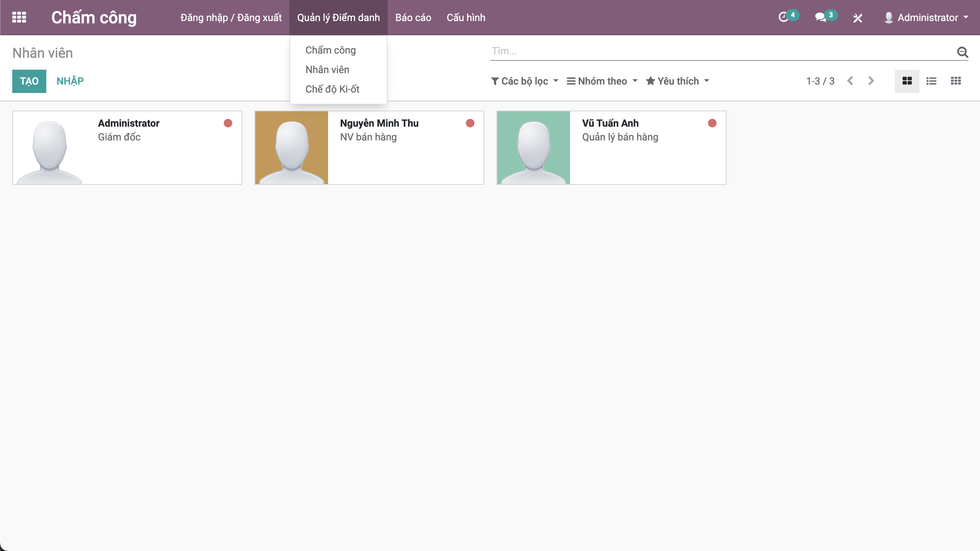Expand the Nhóm theo dropdown
This screenshot has width=980, height=551.
click(x=602, y=81)
